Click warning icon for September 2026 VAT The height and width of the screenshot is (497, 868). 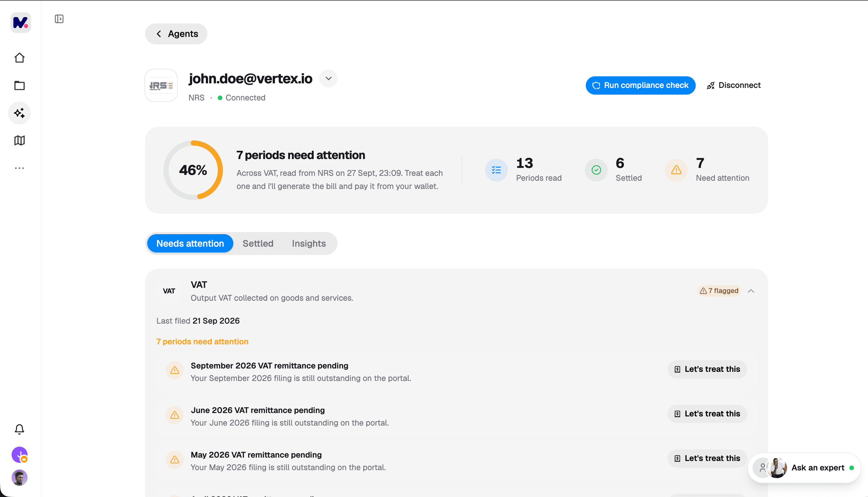174,370
